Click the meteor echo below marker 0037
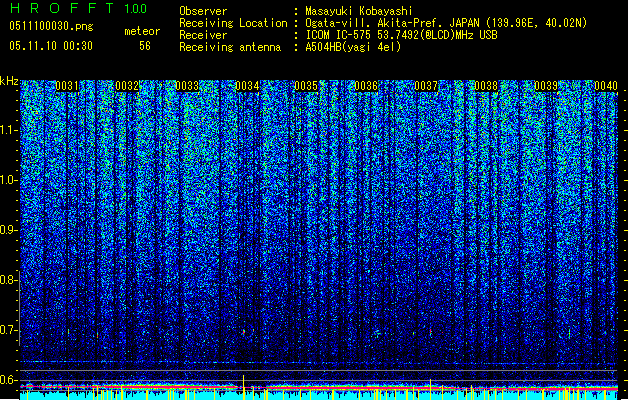Viewport: 629px width, 400px height. point(430,332)
